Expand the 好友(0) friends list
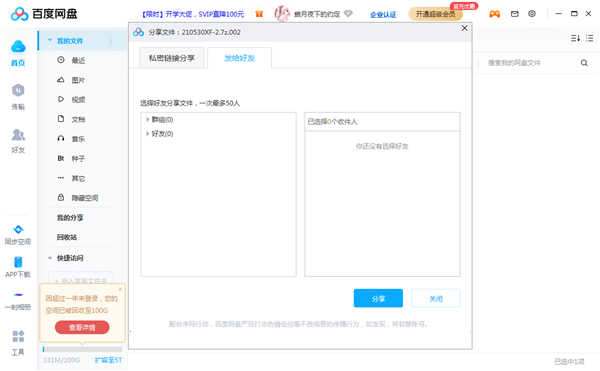 pyautogui.click(x=148, y=133)
